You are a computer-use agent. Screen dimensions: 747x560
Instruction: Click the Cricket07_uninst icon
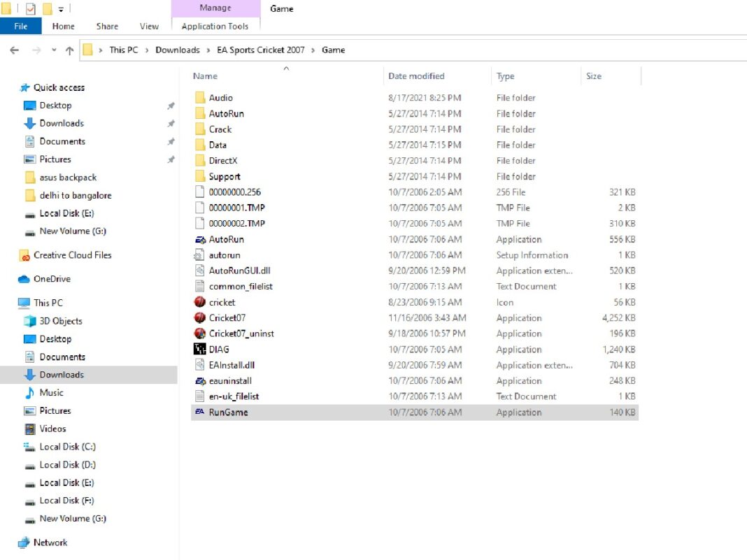pyautogui.click(x=199, y=334)
